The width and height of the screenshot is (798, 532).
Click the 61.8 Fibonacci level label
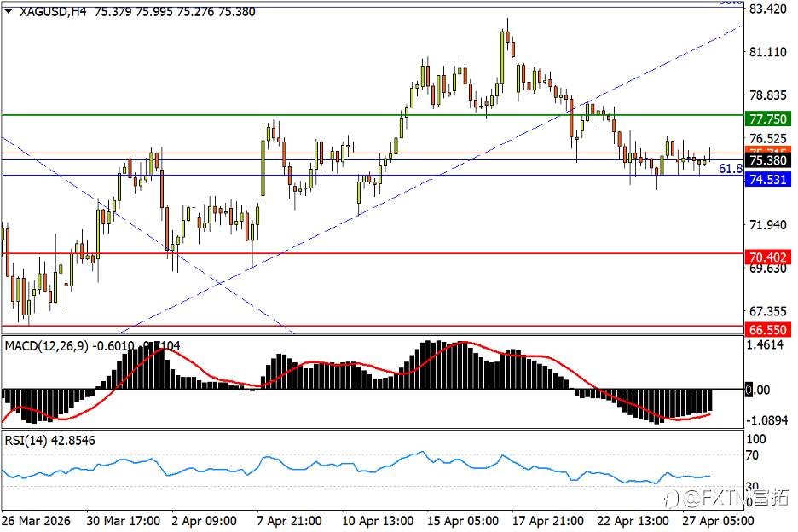click(x=731, y=169)
